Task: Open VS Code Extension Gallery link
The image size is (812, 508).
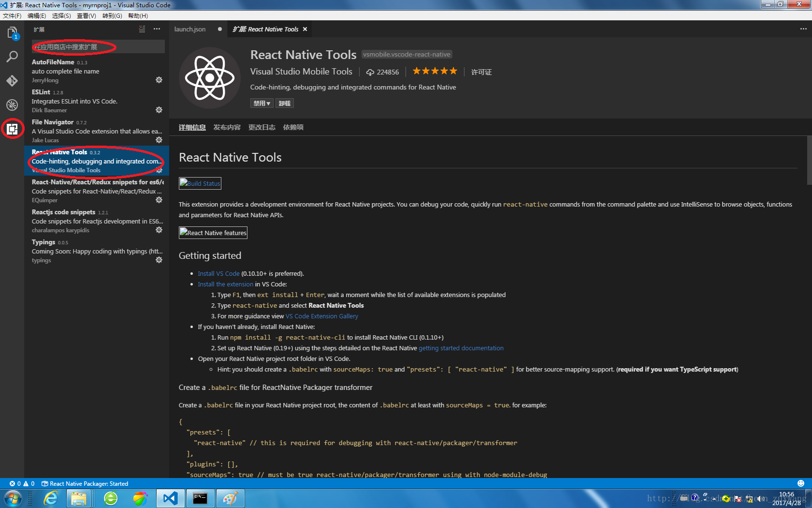Action: [x=322, y=316]
